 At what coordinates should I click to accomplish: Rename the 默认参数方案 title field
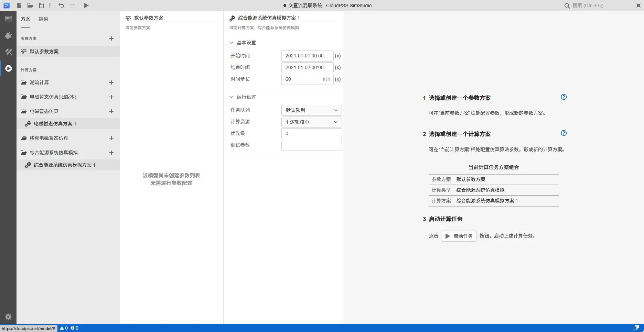[x=175, y=18]
